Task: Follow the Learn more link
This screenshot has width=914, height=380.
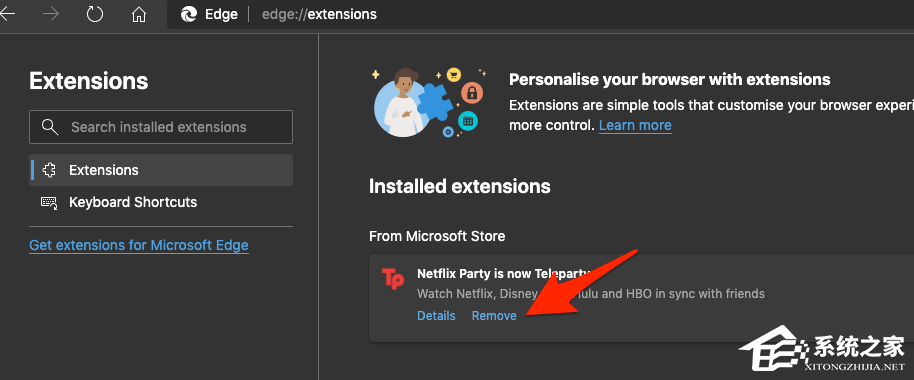Action: [x=635, y=125]
